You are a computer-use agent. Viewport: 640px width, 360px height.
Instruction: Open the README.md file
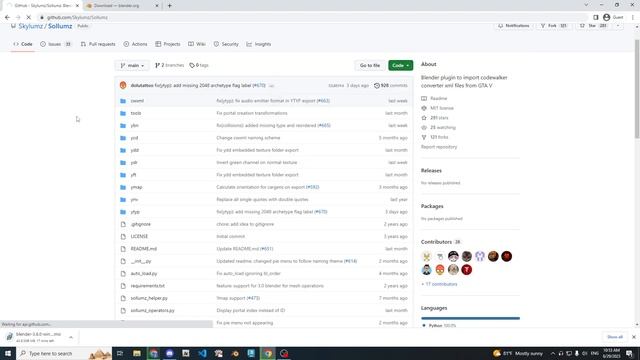click(144, 249)
